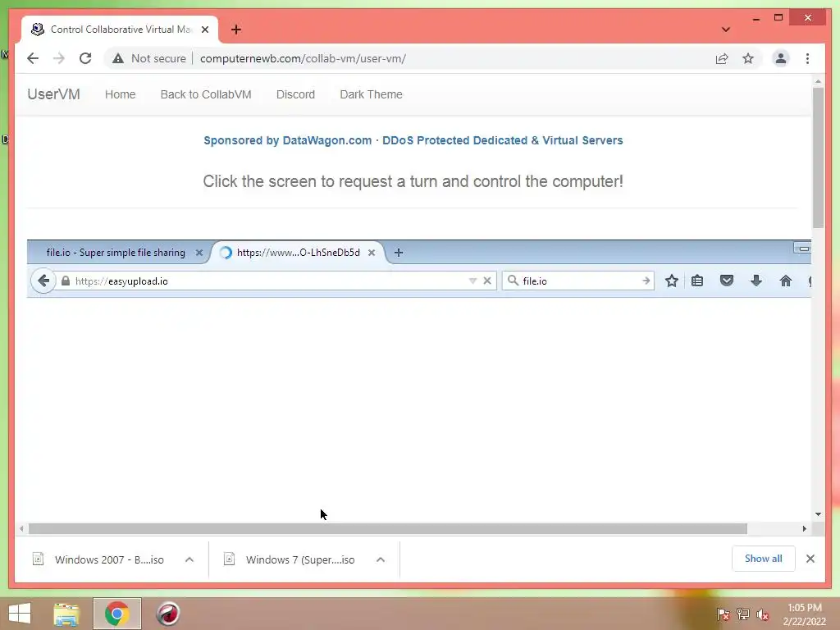Open a new Chrome tab
Image resolution: width=840 pixels, height=630 pixels.
(x=235, y=30)
